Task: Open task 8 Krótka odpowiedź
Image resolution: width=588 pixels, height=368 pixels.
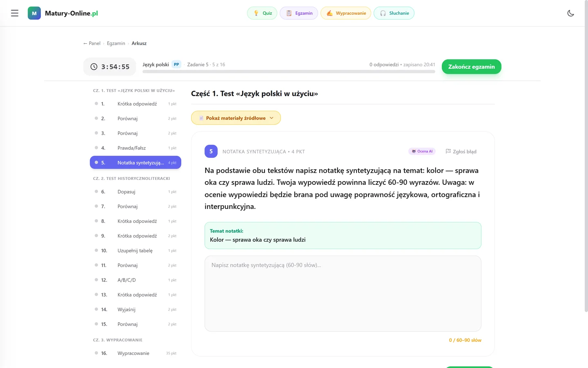Action: (136, 221)
